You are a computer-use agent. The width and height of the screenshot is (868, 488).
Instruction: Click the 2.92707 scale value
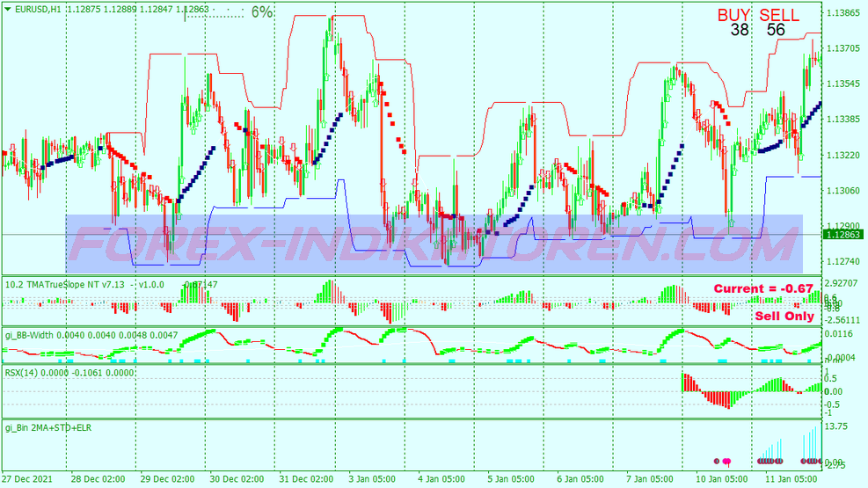tap(842, 283)
